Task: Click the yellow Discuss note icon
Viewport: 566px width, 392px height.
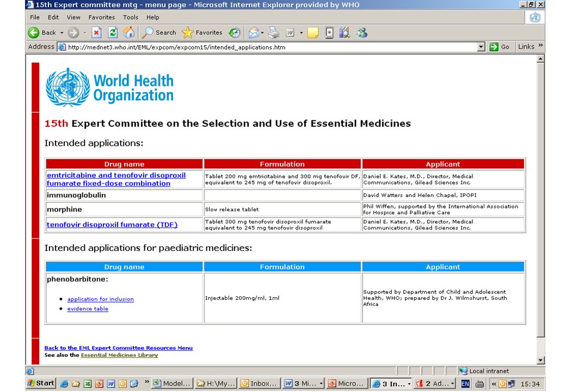Action: tap(313, 33)
